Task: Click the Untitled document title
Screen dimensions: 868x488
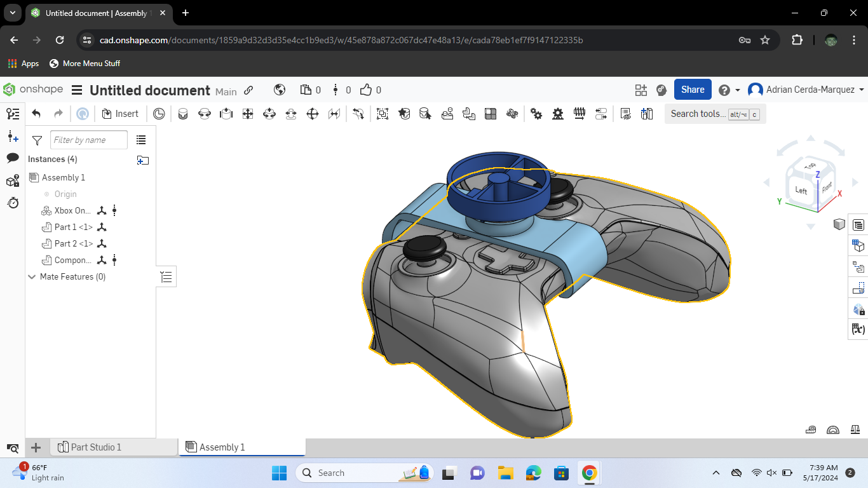Action: tap(150, 90)
